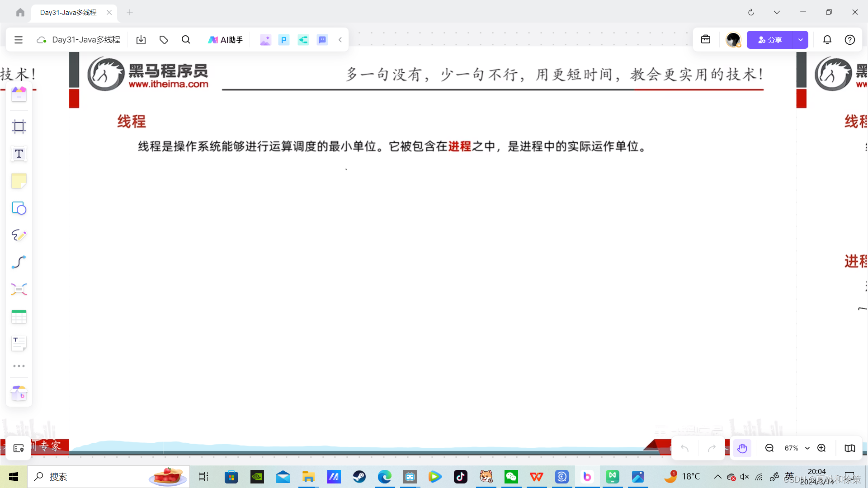
Task: Toggle the hand pan mode
Action: pyautogui.click(x=742, y=448)
